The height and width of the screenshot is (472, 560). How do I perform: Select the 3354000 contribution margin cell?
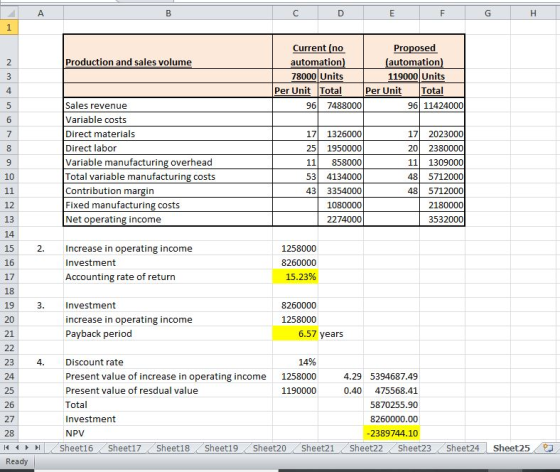point(340,191)
